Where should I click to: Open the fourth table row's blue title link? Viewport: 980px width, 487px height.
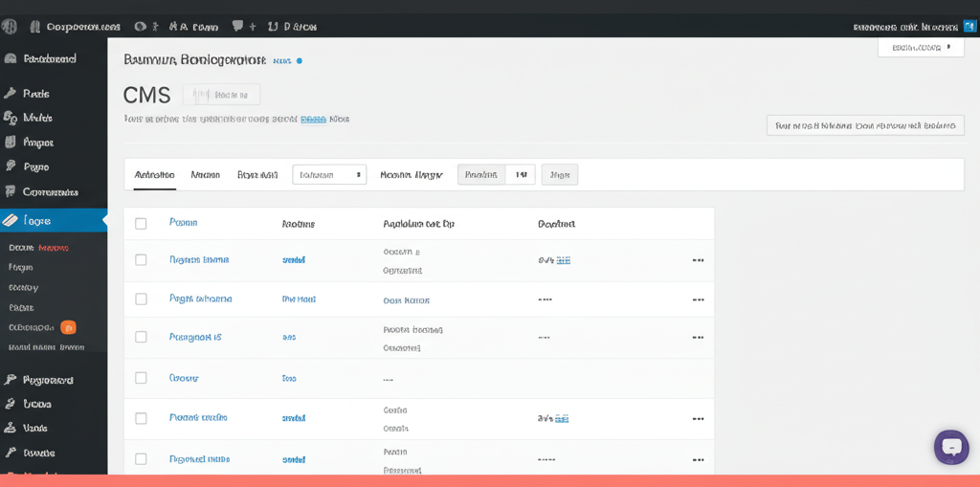coord(184,378)
